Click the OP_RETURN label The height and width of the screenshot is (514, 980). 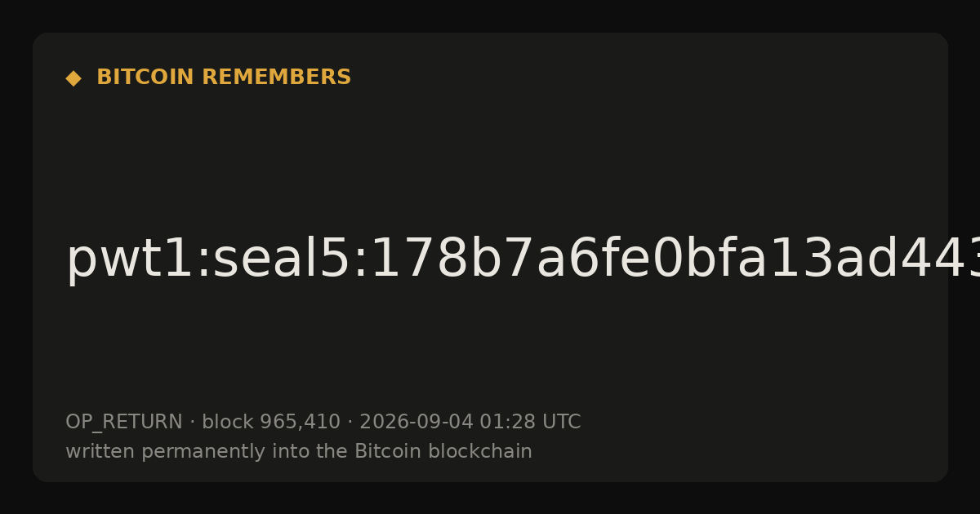point(123,423)
